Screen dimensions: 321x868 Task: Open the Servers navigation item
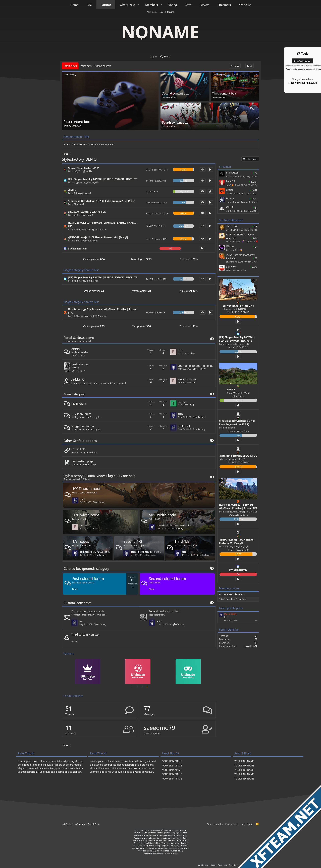[204, 5]
